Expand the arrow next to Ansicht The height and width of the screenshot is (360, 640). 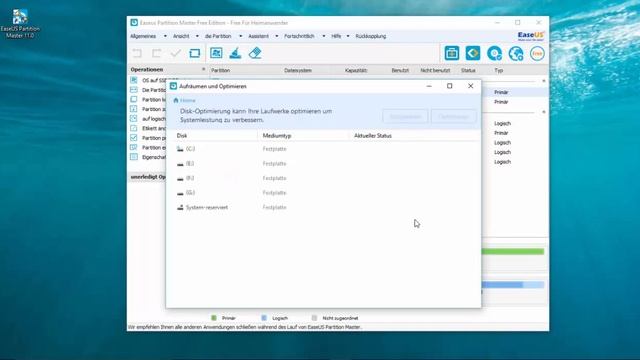197,36
